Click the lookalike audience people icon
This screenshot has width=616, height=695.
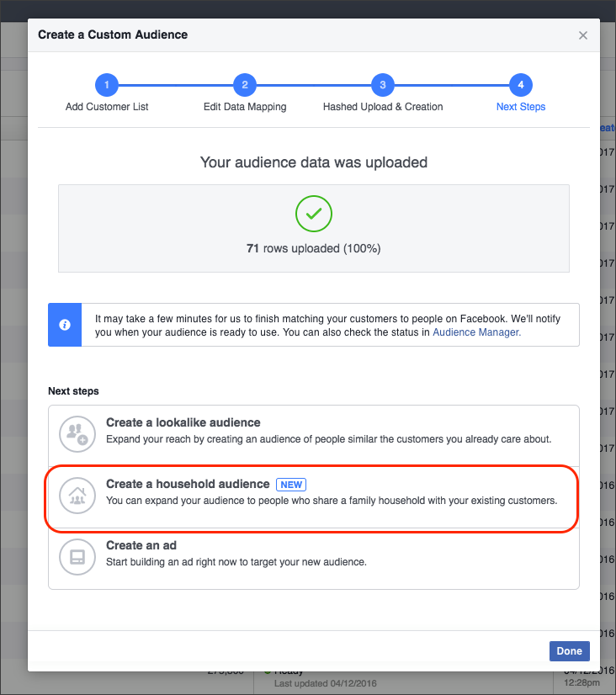click(77, 434)
